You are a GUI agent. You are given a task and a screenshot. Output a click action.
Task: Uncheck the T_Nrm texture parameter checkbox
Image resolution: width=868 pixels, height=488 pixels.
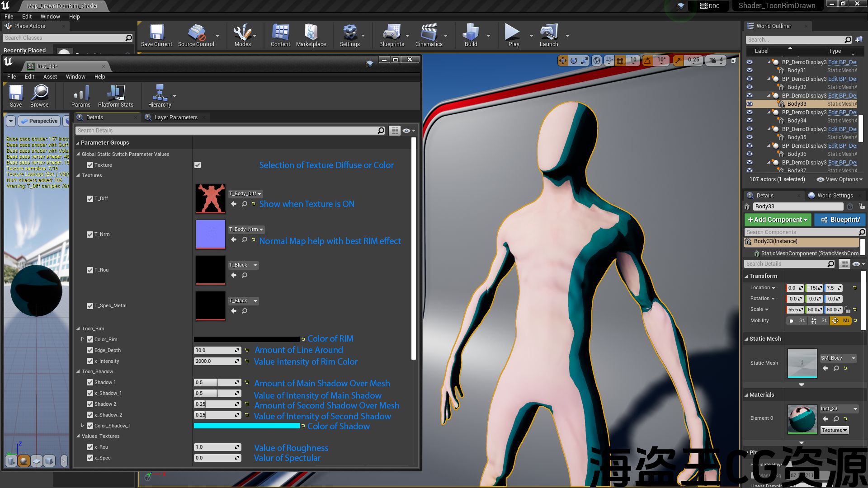coord(90,235)
